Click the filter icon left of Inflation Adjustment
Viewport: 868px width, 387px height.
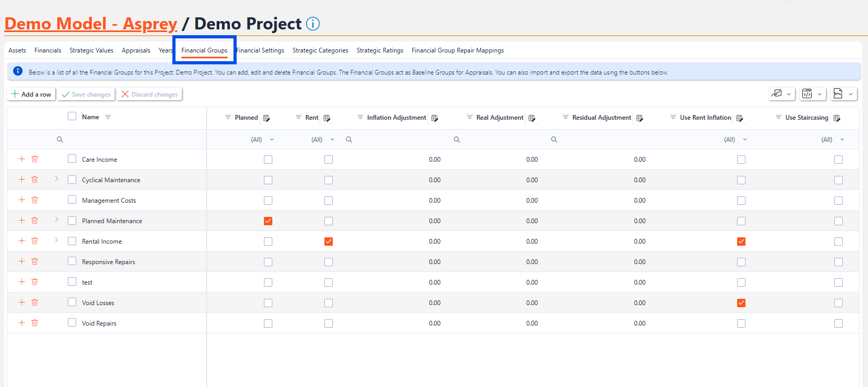[x=360, y=118]
